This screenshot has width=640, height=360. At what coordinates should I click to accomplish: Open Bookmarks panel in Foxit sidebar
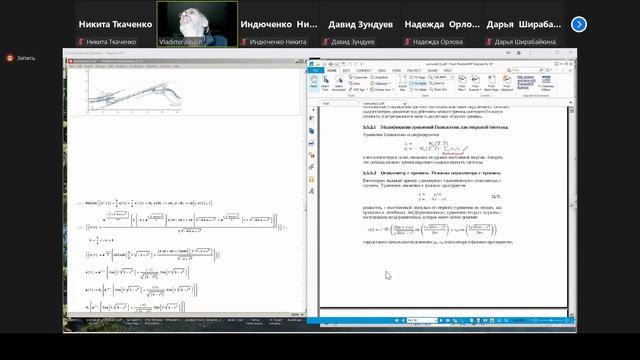(x=311, y=118)
